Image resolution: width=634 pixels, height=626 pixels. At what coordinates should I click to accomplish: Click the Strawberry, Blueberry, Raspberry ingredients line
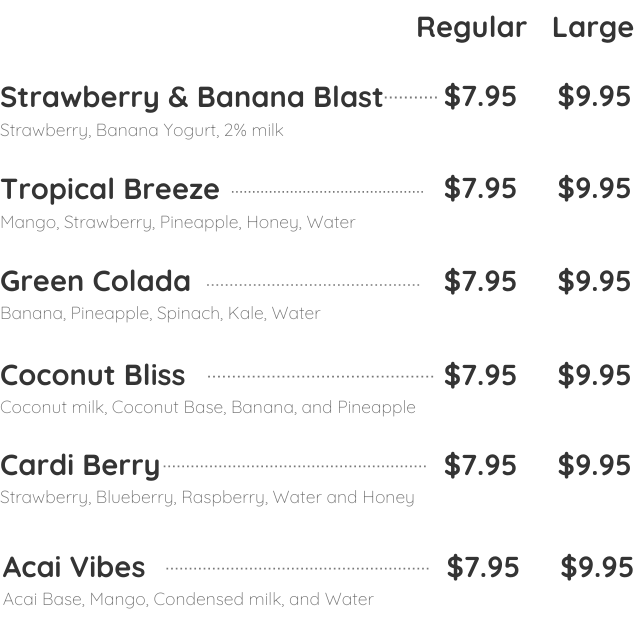pyautogui.click(x=207, y=497)
